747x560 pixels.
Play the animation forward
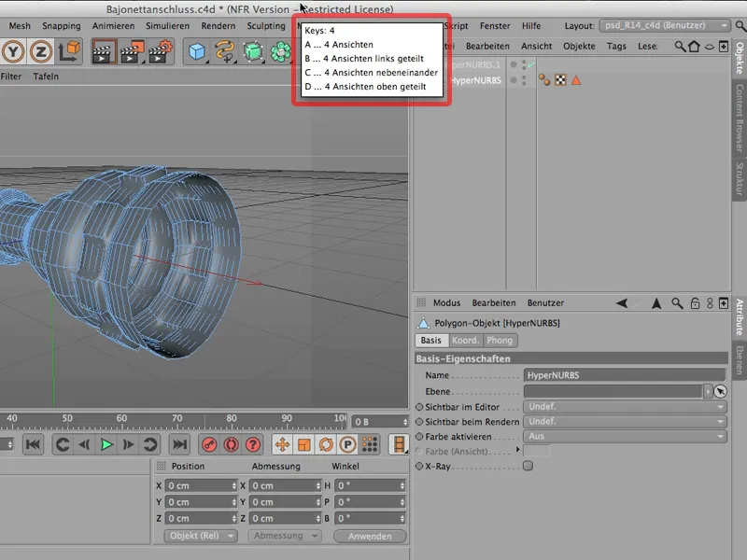pyautogui.click(x=106, y=445)
